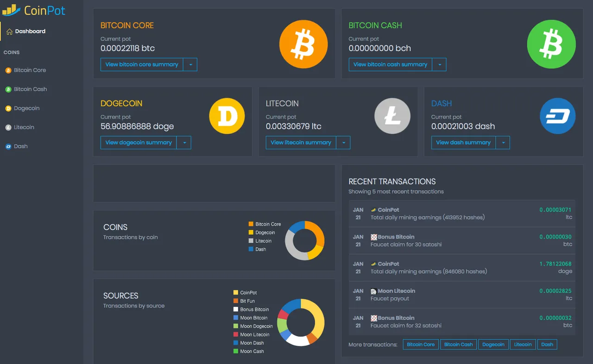Click the white Bonus Bitcoin swatch in the Sources legend
This screenshot has height=364, width=593.
[236, 309]
